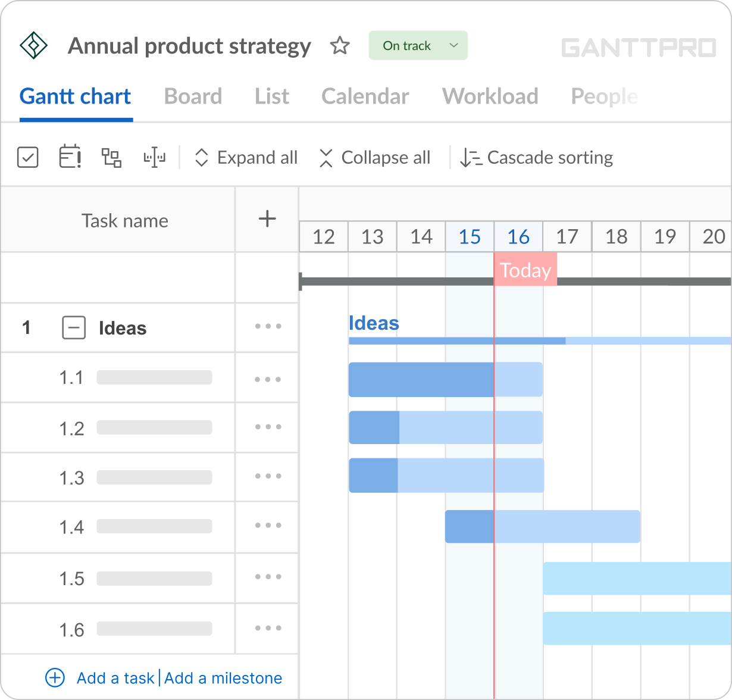
Task: Click the project diamond logo icon
Action: 33,45
